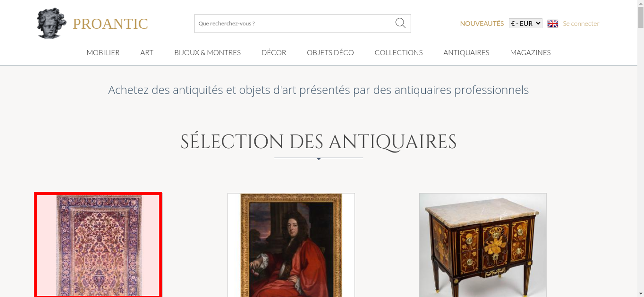Open the DÉCOR menu
644x297 pixels.
point(274,52)
